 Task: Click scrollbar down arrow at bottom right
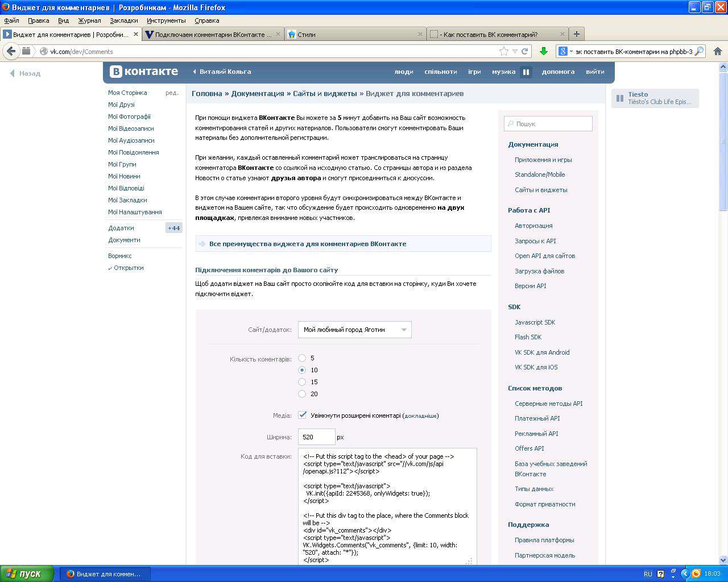click(723, 560)
